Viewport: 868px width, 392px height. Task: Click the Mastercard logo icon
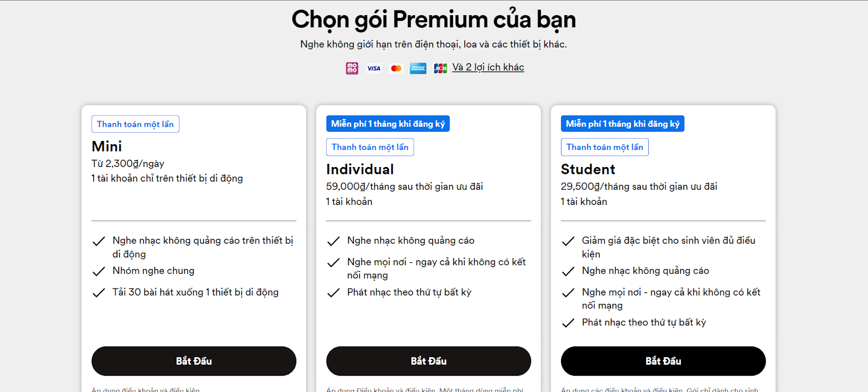(x=396, y=68)
